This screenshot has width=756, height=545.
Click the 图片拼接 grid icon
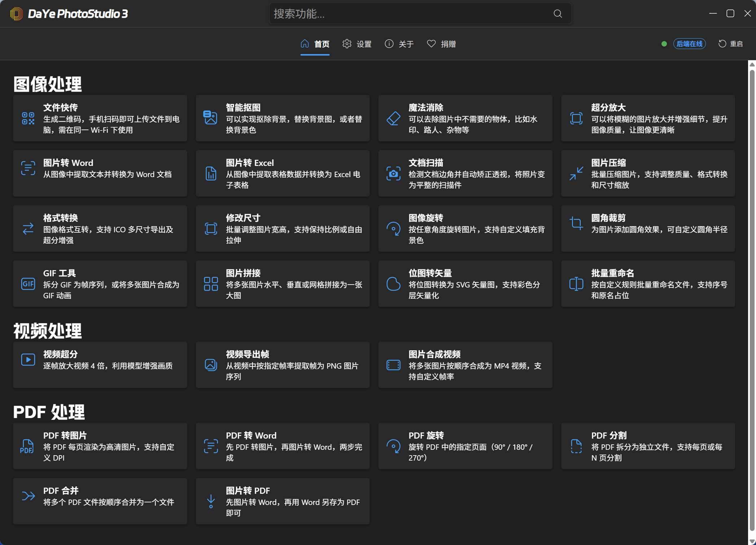pos(211,284)
